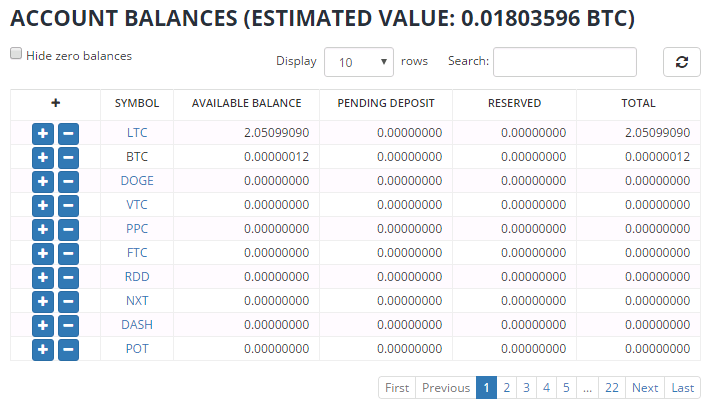
Task: Click the Next page button
Action: (645, 388)
